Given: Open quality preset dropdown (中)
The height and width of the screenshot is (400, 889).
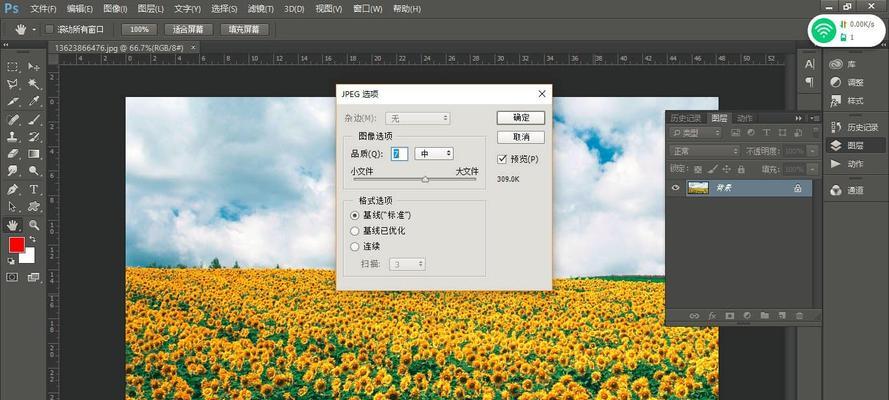Looking at the screenshot, I should tap(434, 154).
